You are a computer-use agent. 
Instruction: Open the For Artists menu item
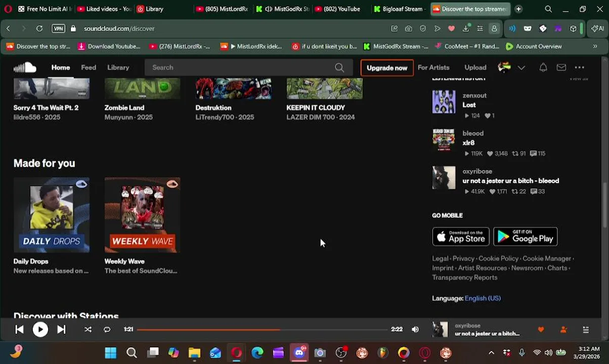click(x=433, y=67)
